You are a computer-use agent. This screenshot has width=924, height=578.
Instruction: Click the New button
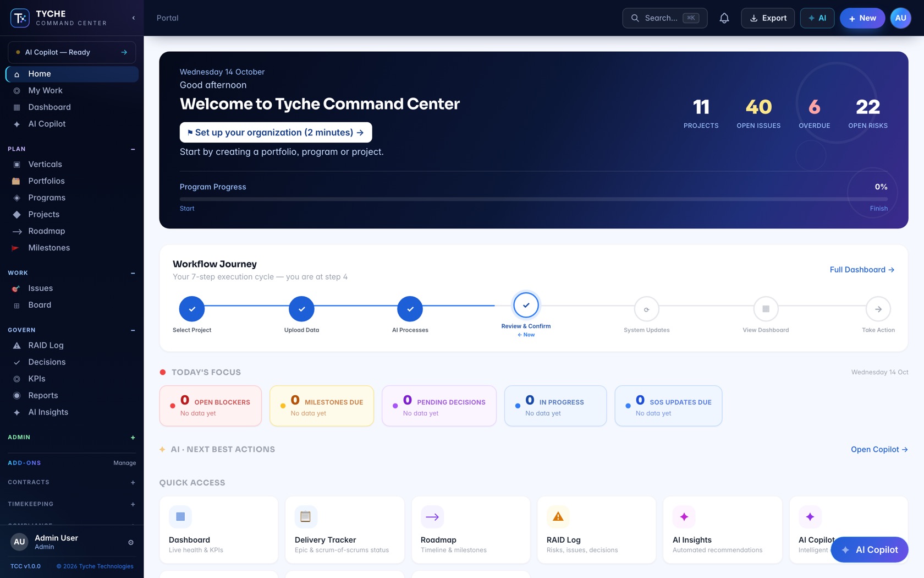(x=862, y=18)
